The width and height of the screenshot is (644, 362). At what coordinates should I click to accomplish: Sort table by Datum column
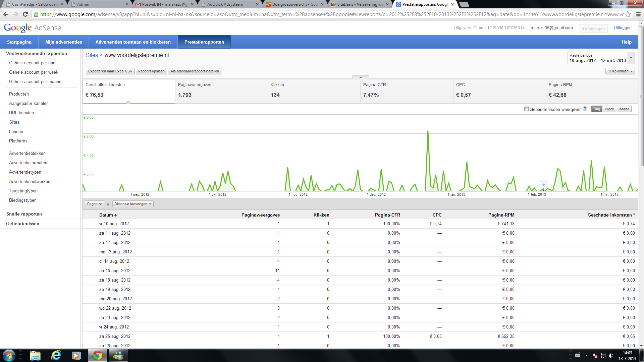coord(108,215)
